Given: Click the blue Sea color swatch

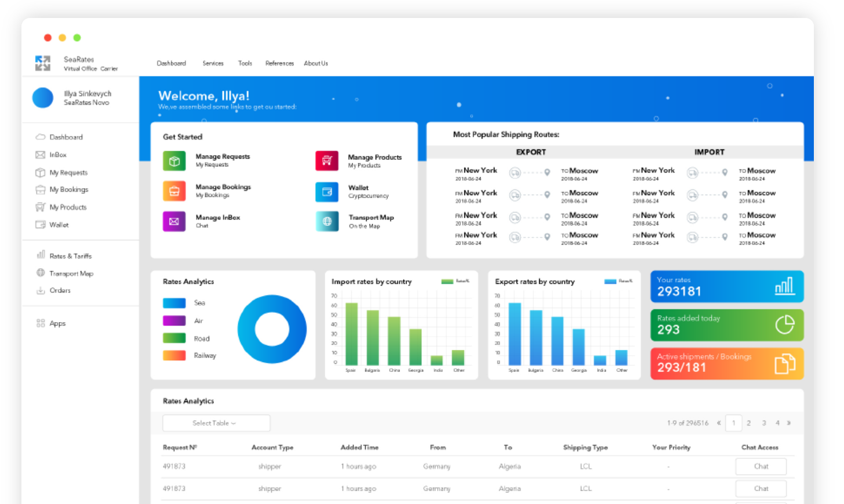Looking at the screenshot, I should click(174, 303).
